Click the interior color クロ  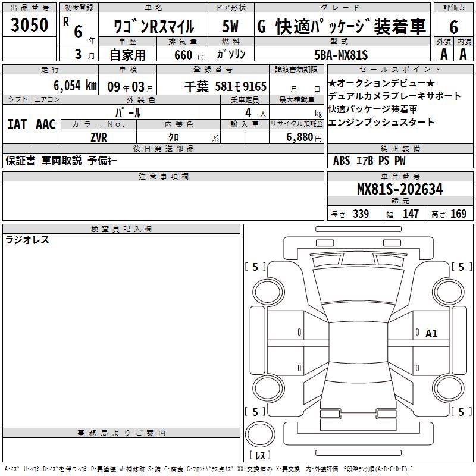tap(174, 137)
